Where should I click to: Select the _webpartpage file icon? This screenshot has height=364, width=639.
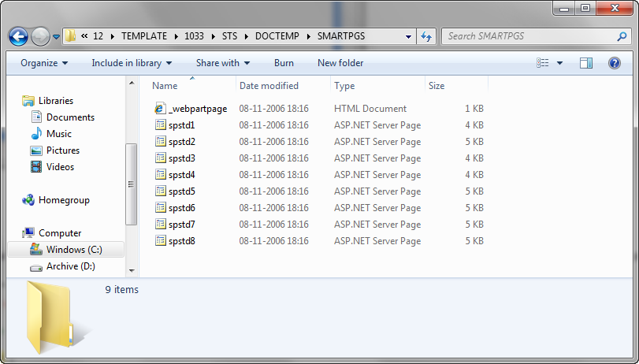[x=160, y=108]
